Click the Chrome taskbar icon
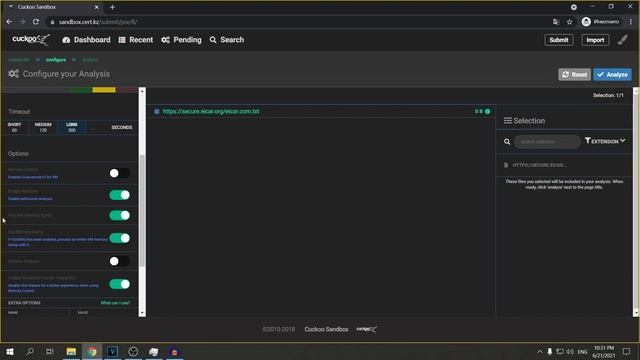This screenshot has height=360, width=640. [x=92, y=351]
